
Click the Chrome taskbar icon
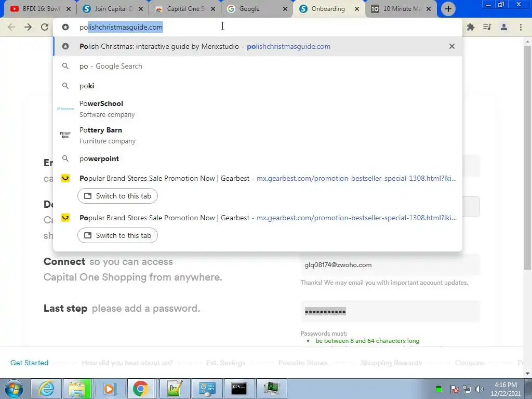(141, 389)
